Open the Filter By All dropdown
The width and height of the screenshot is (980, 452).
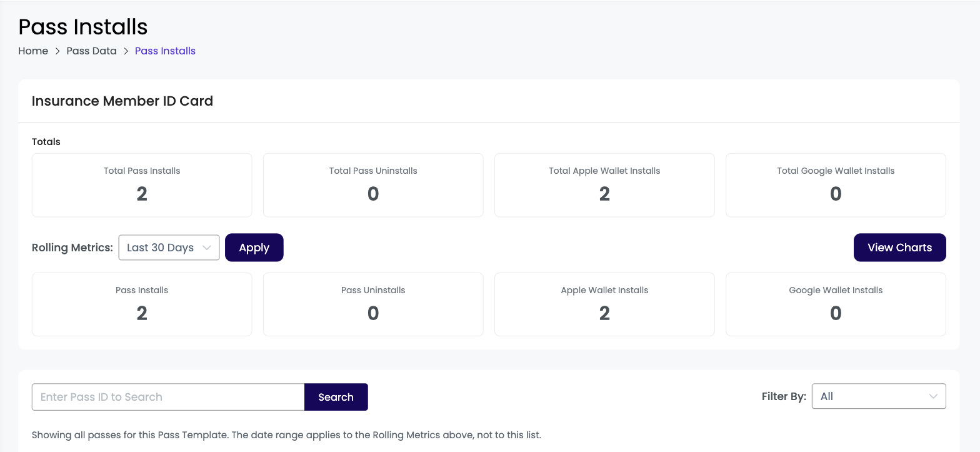tap(879, 396)
